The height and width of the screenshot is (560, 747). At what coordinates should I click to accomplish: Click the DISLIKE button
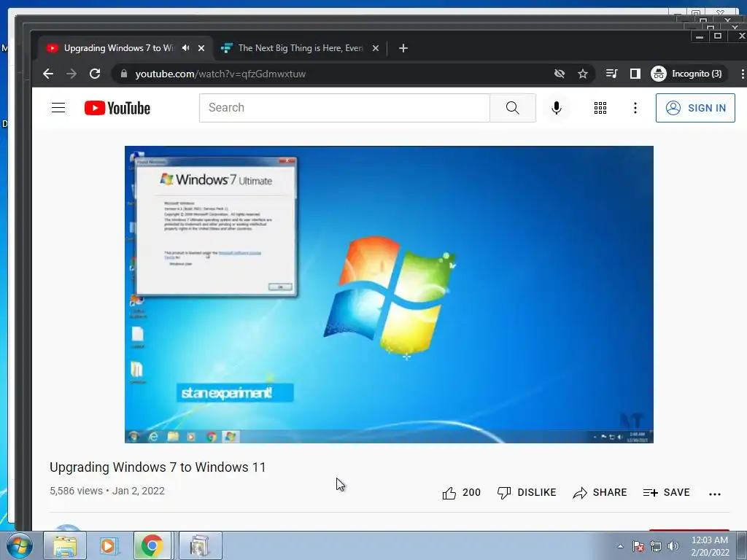pos(527,492)
